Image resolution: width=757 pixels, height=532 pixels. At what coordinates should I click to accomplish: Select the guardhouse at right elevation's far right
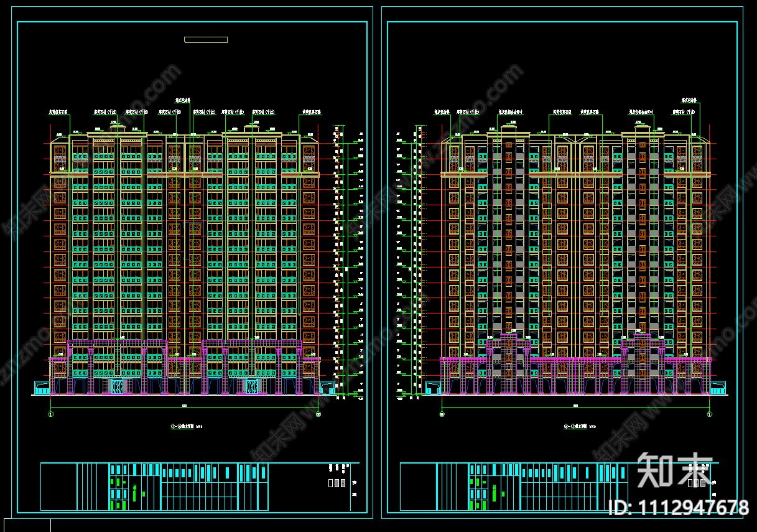pyautogui.click(x=718, y=388)
